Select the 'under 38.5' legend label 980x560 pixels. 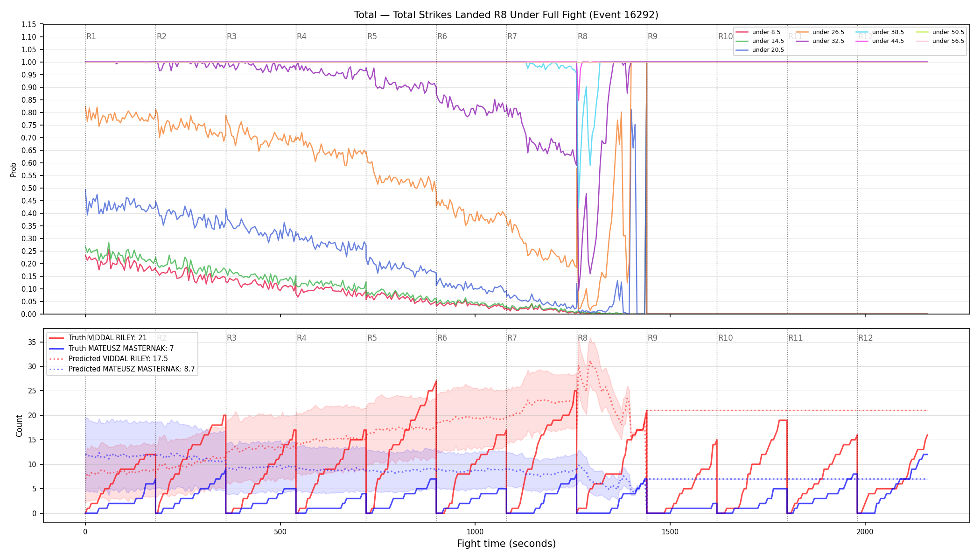point(888,32)
